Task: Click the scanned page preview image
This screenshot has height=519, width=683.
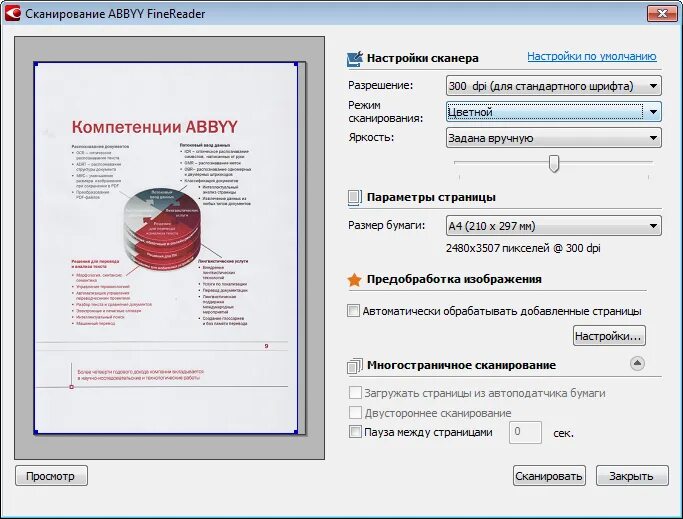Action: (x=166, y=248)
